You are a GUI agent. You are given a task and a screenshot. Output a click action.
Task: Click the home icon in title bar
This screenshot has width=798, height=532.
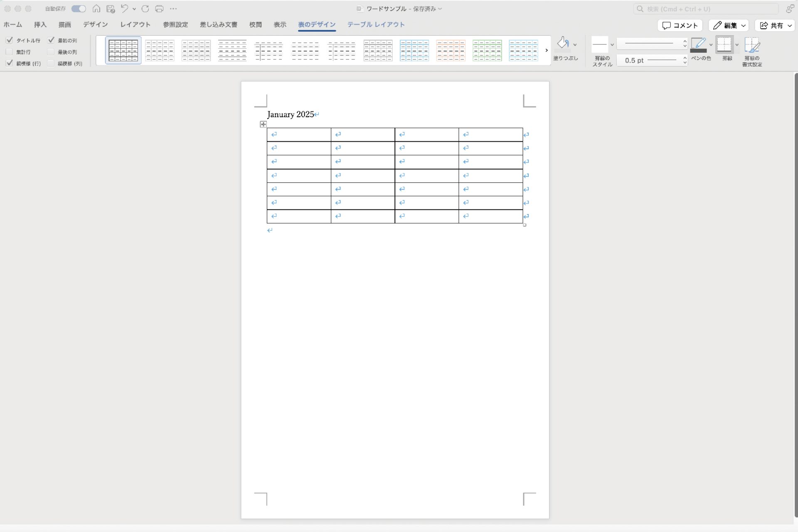coord(96,9)
